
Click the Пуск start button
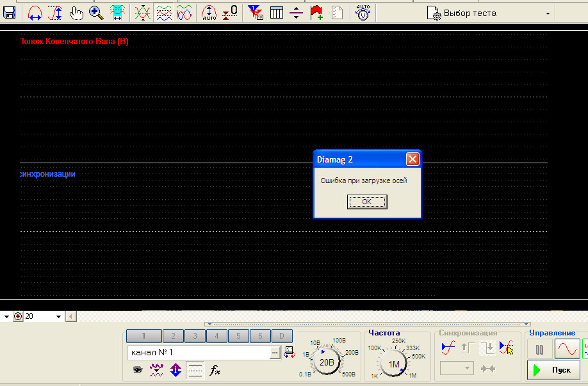[x=553, y=370]
